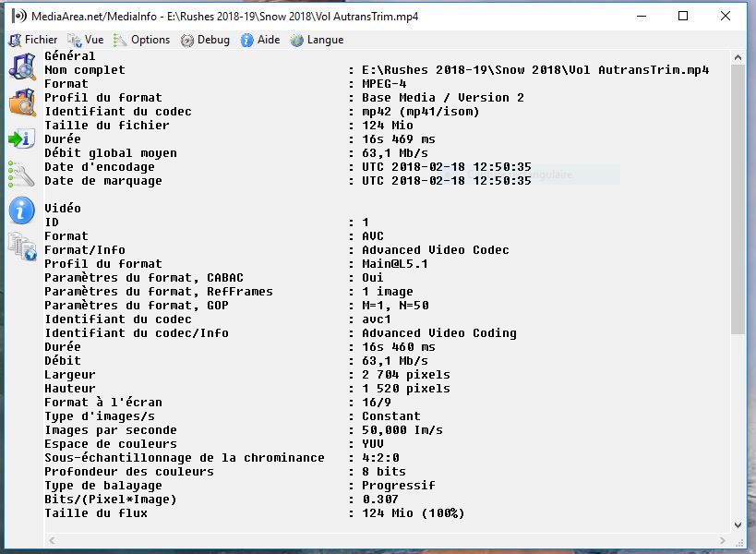Screen dimensions: 756x554
Task: Click the open folder icon in sidebar
Action: click(x=22, y=102)
